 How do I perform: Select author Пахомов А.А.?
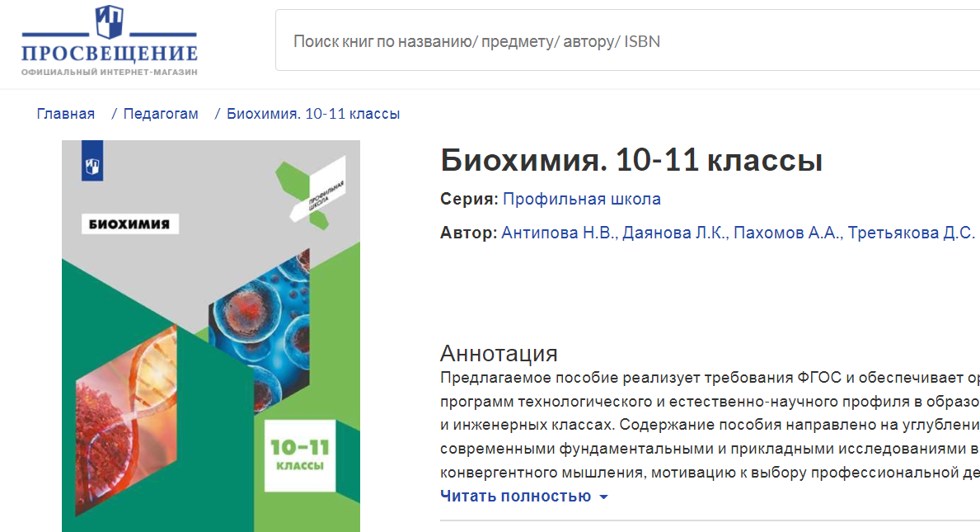click(787, 233)
